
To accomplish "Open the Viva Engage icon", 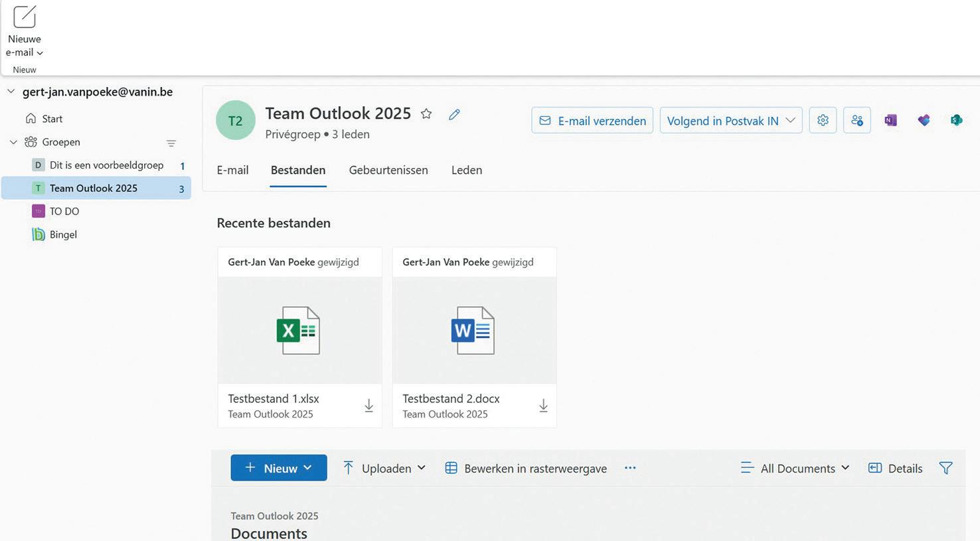I will [924, 120].
